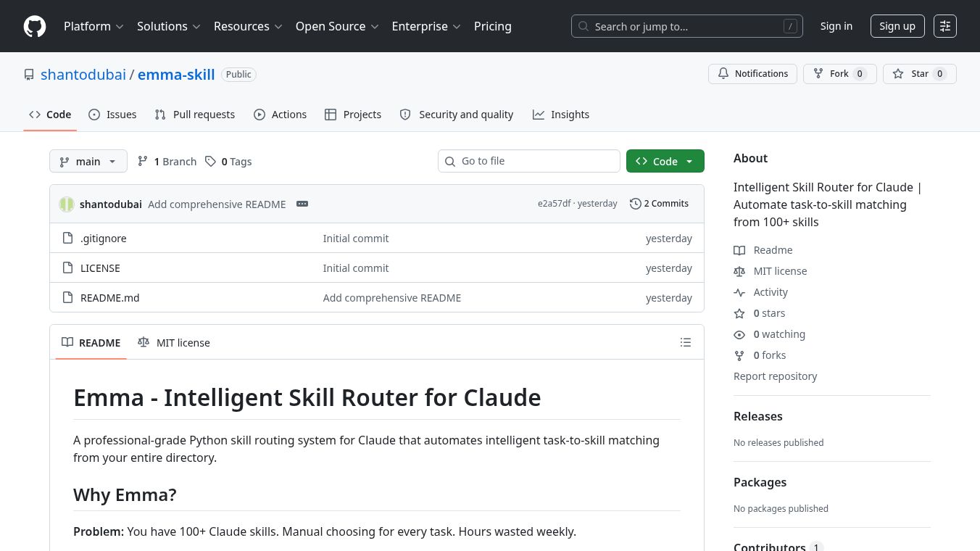Viewport: 980px width, 551px height.
Task: Open the Actions tab
Action: click(x=280, y=115)
